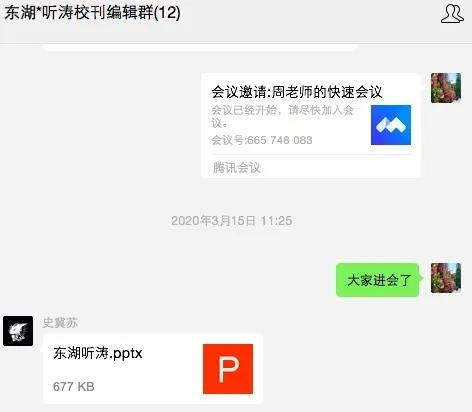472x412 pixels.
Task: Click empty chat area left of meeting card
Action: coord(100,125)
